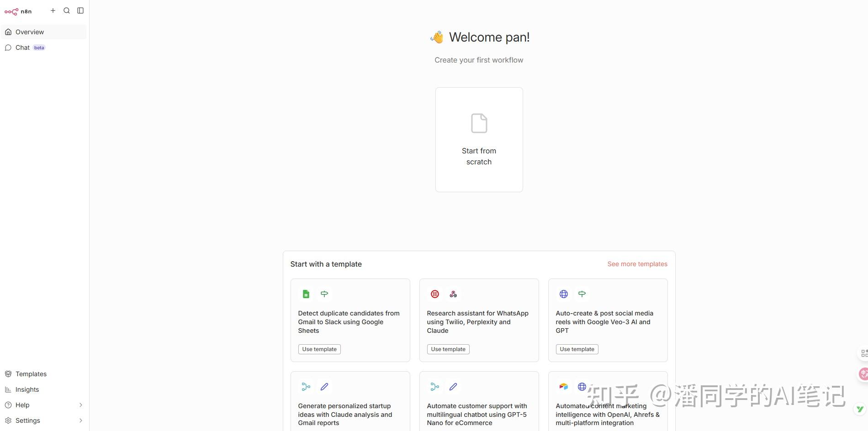868x431 pixels.
Task: Expand the Help submenu chevron
Action: tap(81, 405)
